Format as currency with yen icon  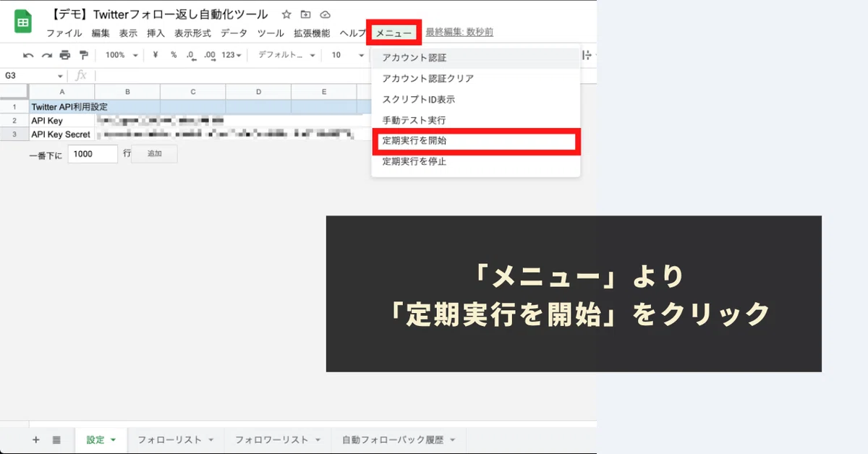(156, 55)
